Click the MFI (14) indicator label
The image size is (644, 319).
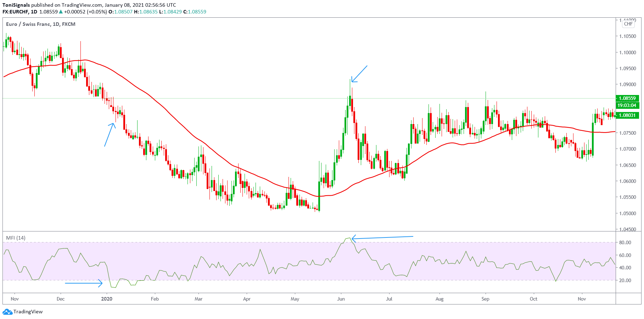(16, 238)
